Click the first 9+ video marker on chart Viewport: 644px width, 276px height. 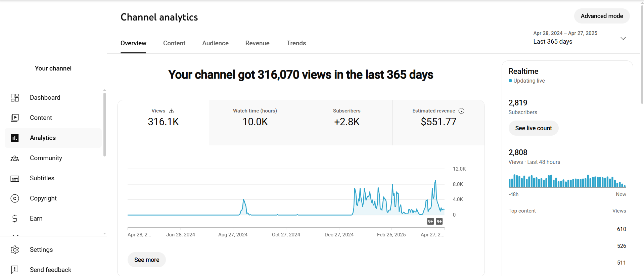tap(430, 221)
